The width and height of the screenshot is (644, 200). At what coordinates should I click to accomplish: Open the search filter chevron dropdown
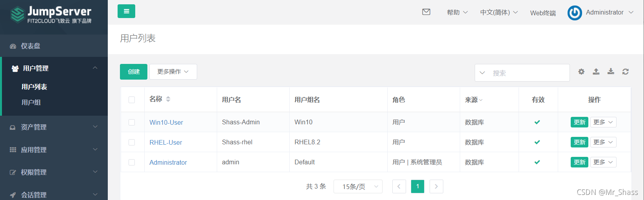pyautogui.click(x=483, y=73)
